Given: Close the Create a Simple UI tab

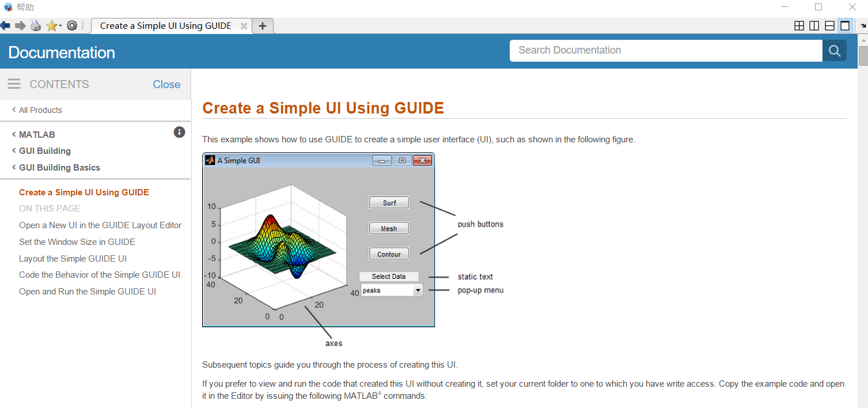Looking at the screenshot, I should [244, 26].
